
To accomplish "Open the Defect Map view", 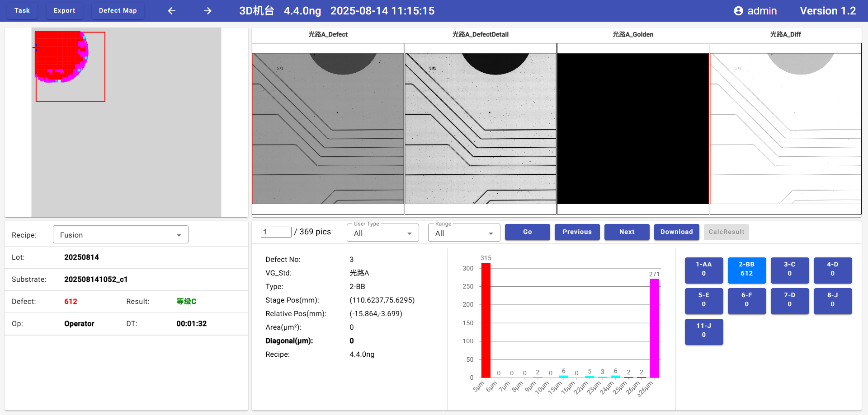I will coord(118,10).
